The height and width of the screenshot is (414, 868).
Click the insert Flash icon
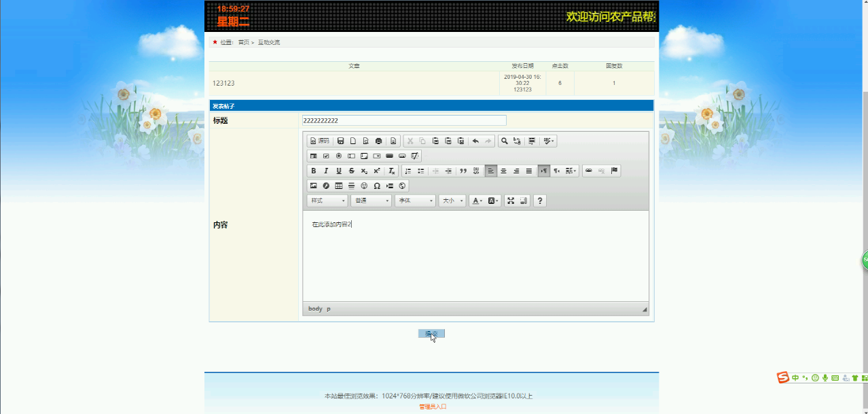point(326,186)
